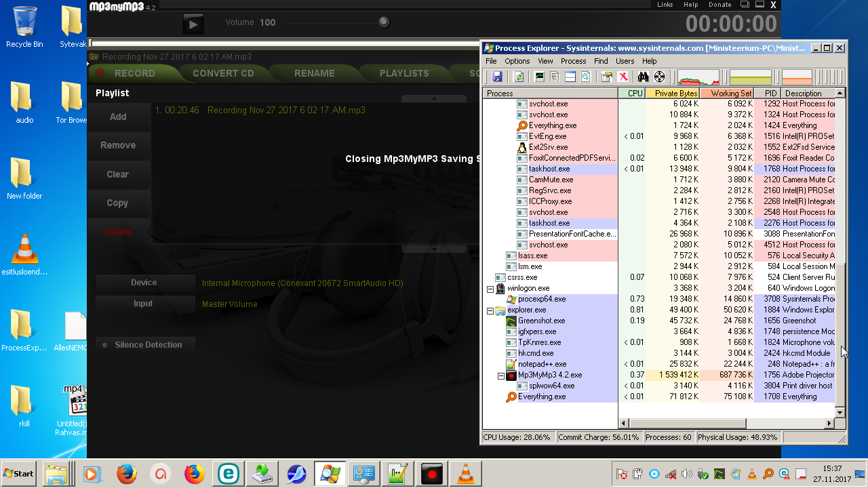The height and width of the screenshot is (488, 868).
Task: Collapse the explorer.exe tree node
Action: (490, 310)
